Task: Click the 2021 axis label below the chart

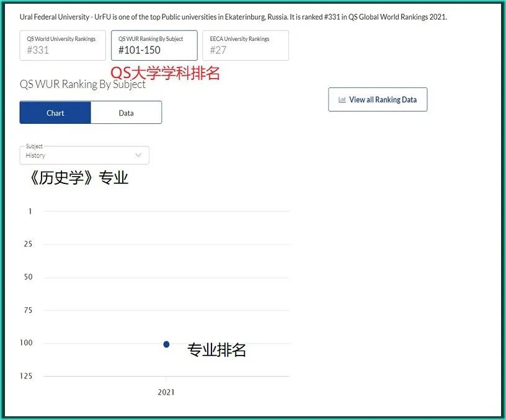Action: (166, 392)
